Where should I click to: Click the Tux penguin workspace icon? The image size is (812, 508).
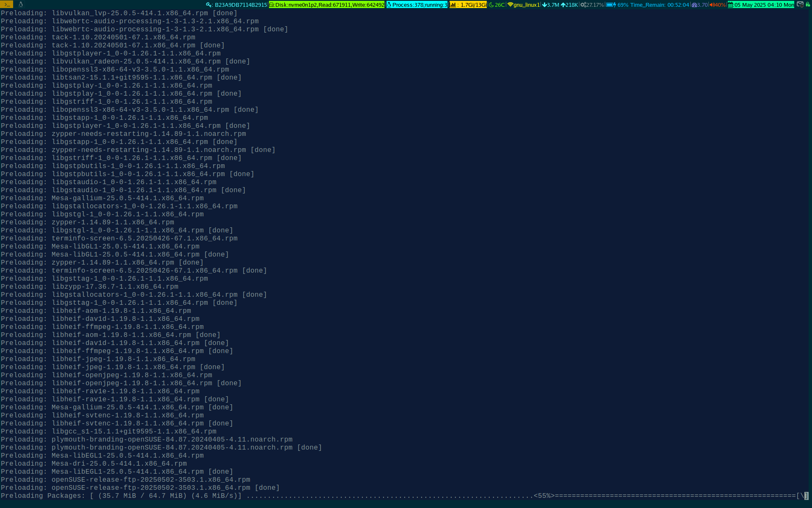click(20, 4)
